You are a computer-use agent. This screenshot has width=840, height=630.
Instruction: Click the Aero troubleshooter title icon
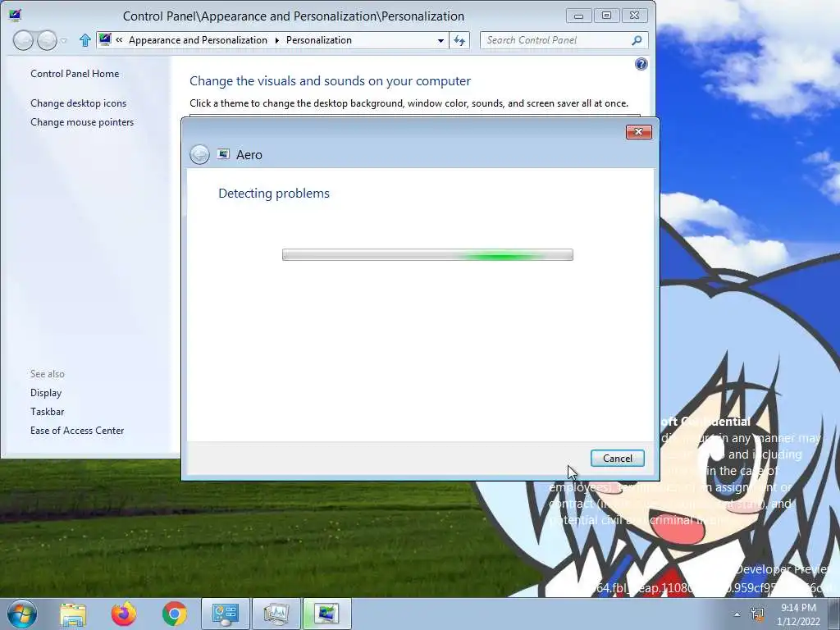click(x=223, y=154)
